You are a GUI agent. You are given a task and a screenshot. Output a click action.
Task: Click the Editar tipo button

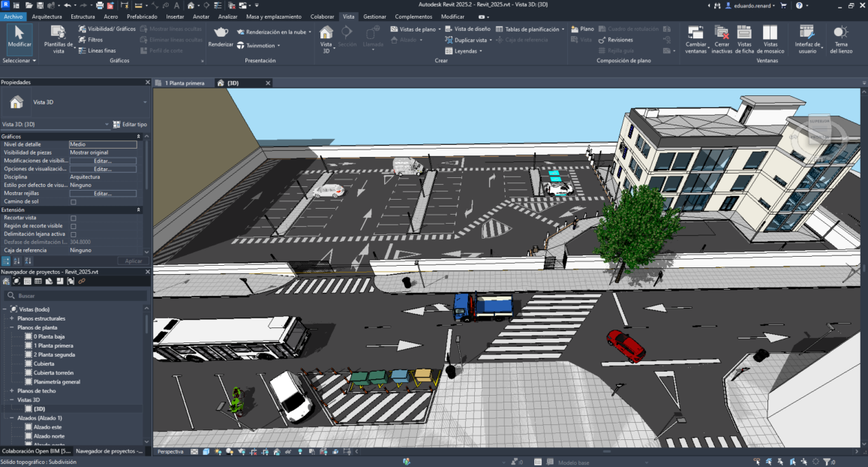point(130,125)
